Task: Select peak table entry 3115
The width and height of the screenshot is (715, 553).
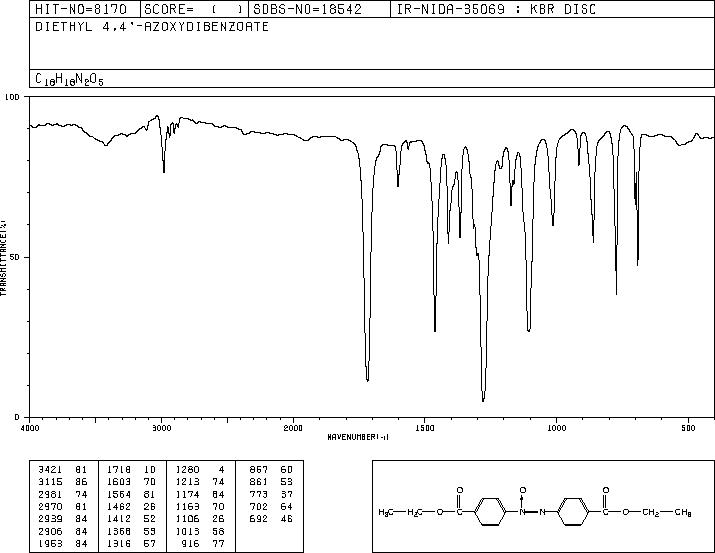Action: 50,482
